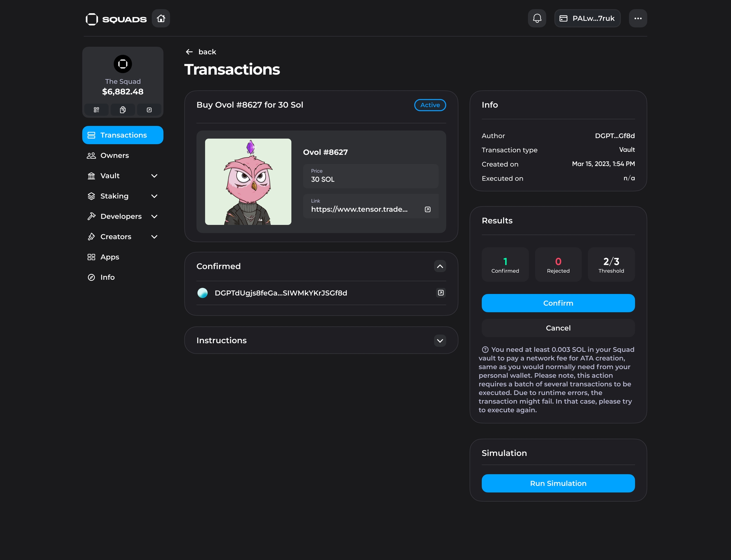731x560 pixels.
Task: Show the squad QR code icon
Action: click(96, 110)
